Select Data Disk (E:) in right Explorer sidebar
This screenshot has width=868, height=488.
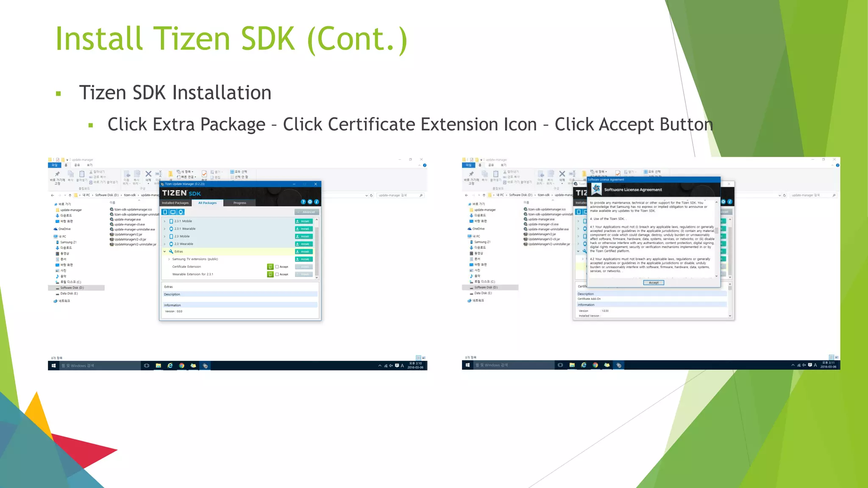point(481,293)
